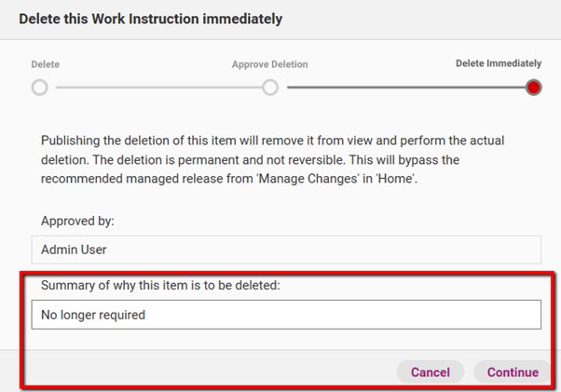Click the 'Admin User' text
This screenshot has width=561, height=392.
click(74, 250)
